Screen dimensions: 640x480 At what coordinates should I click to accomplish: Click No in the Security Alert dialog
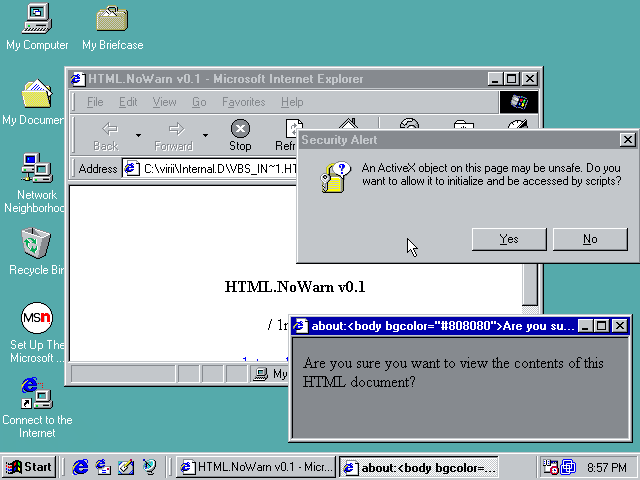click(x=590, y=239)
